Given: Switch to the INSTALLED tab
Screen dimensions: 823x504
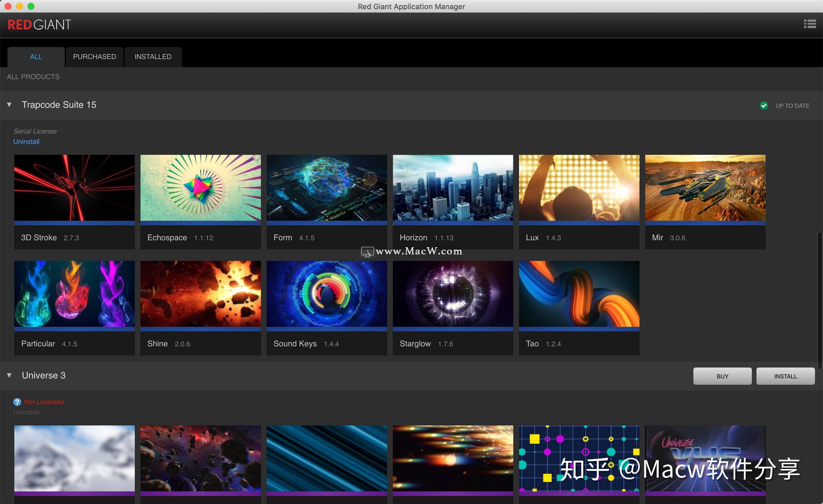Looking at the screenshot, I should (x=152, y=56).
